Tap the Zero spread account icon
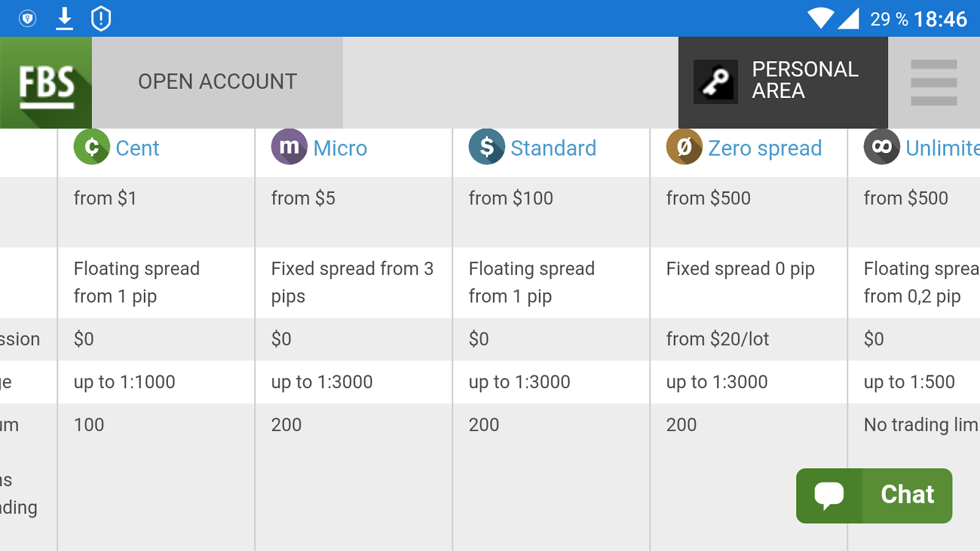The image size is (980, 551). click(684, 147)
